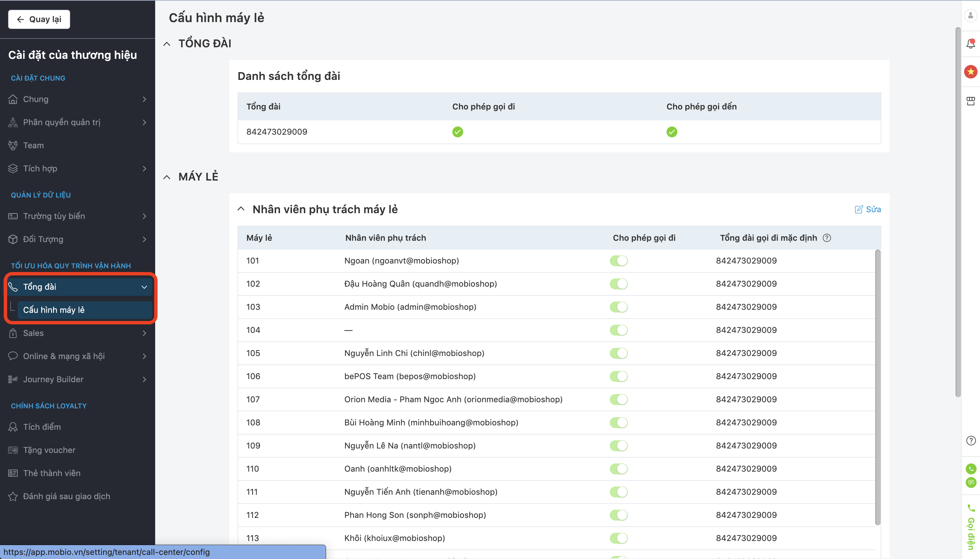Click the store icon in right sidebar

pyautogui.click(x=970, y=101)
